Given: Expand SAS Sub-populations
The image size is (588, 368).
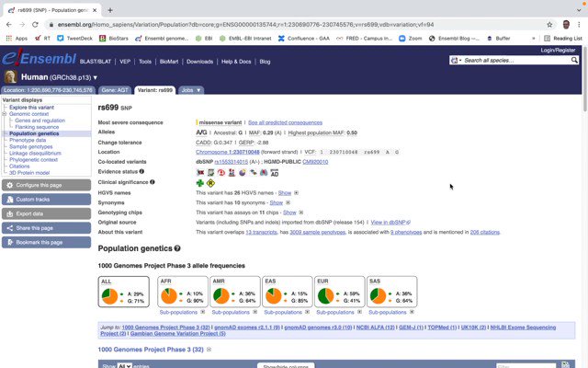Looking at the screenshot, I should 391,312.
